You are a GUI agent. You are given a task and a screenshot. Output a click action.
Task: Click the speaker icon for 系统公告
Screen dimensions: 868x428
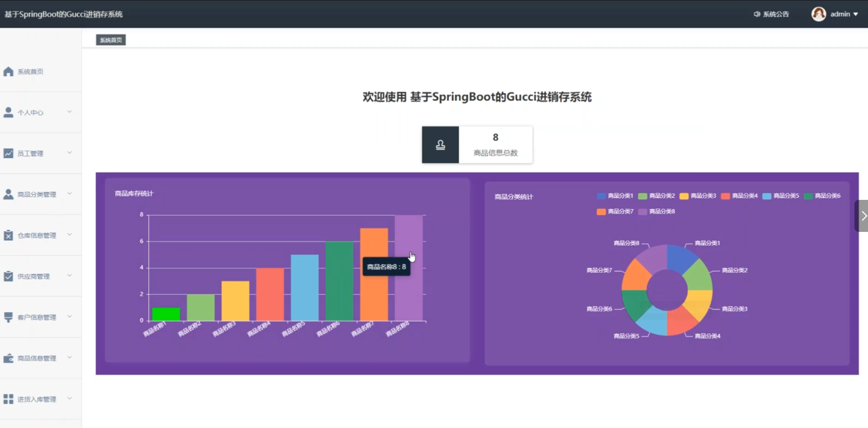[x=757, y=14]
